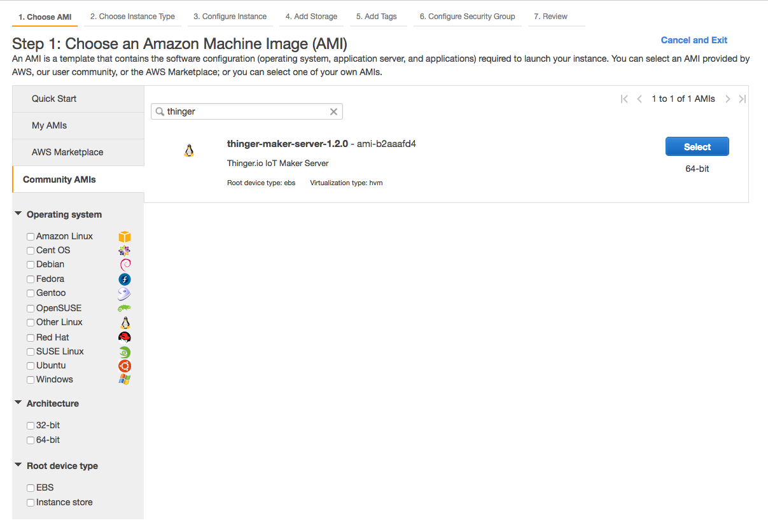Select the Gentoo checkbox
Screen dimensions: 768x532
[x=31, y=293]
